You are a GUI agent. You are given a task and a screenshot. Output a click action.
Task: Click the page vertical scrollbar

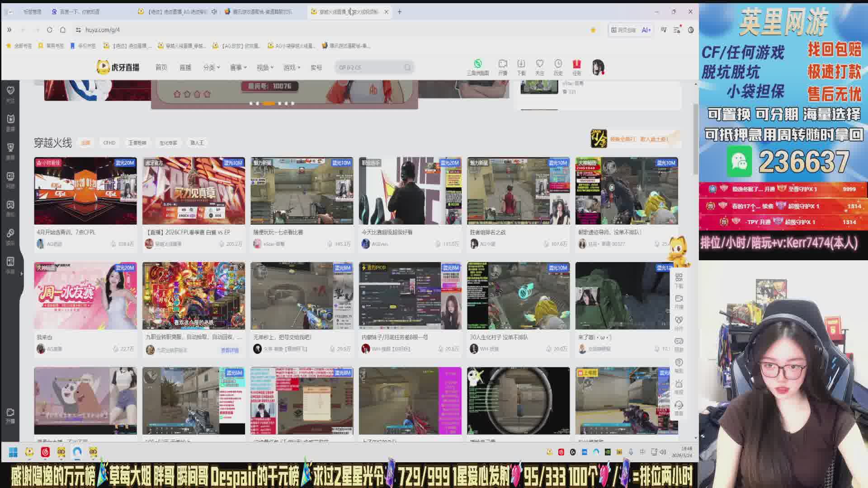pos(695,138)
